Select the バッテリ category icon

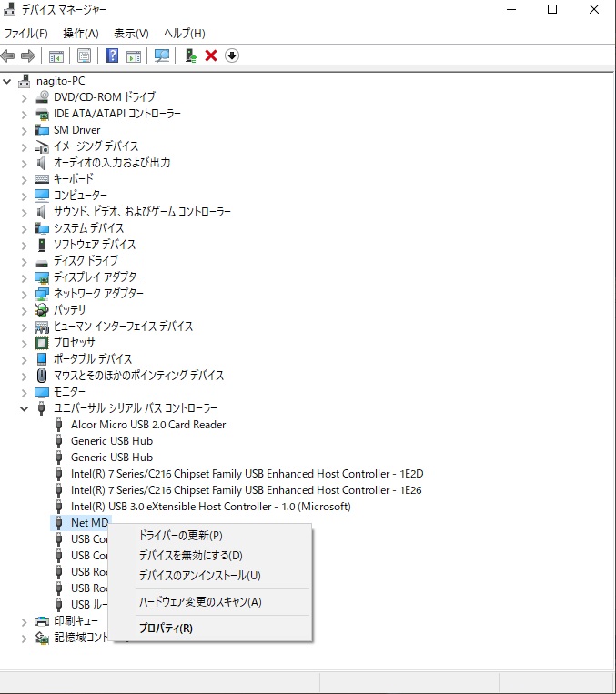pyautogui.click(x=42, y=310)
